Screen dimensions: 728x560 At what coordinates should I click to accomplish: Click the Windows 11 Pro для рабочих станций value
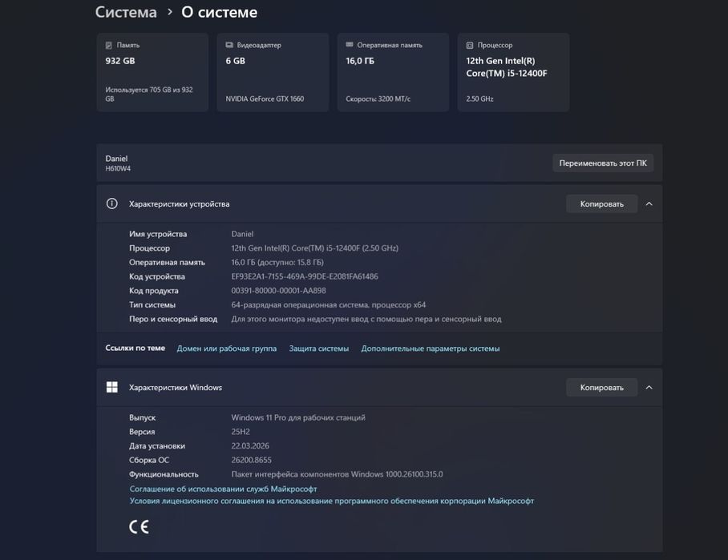(x=298, y=417)
